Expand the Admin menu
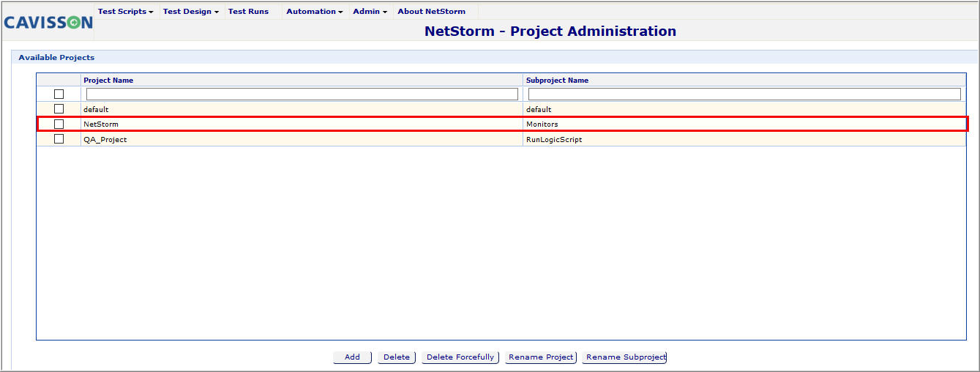 370,12
